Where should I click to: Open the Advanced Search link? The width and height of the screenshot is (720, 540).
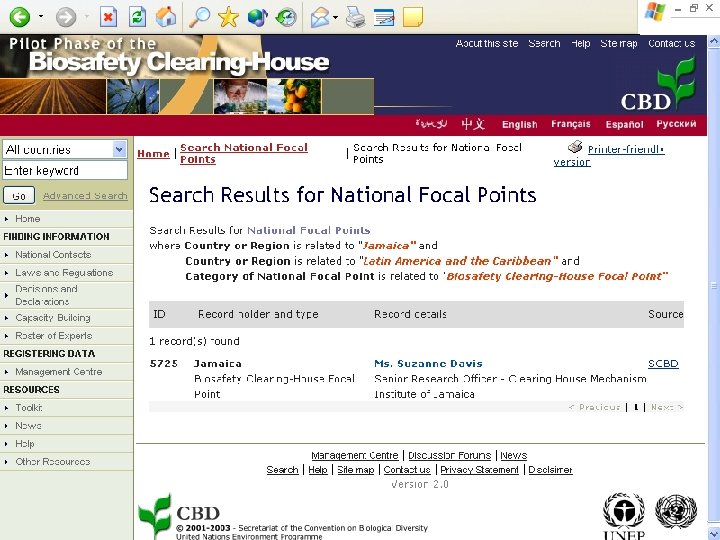pos(85,196)
